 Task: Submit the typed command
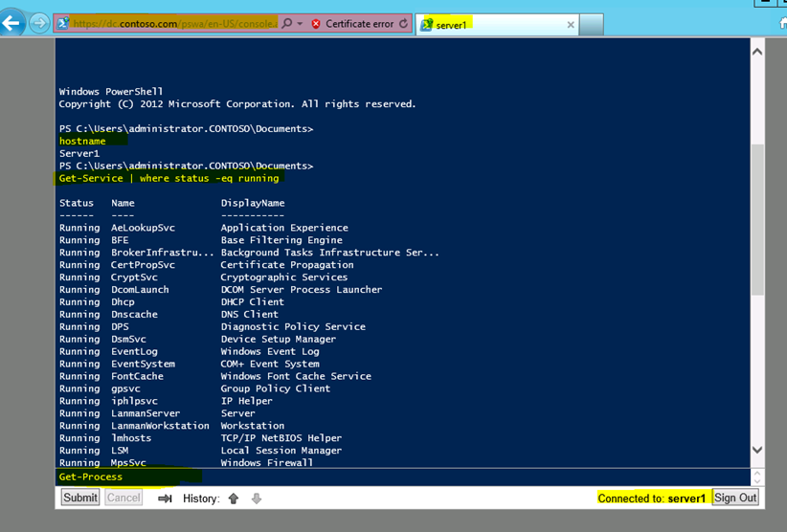click(80, 498)
